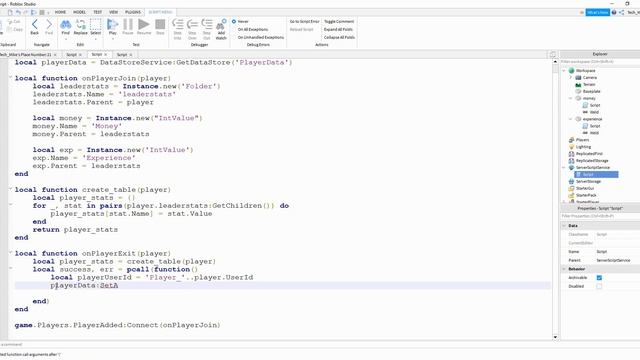Expand the Camera tree node
The width and height of the screenshot is (640, 360).
(x=571, y=78)
